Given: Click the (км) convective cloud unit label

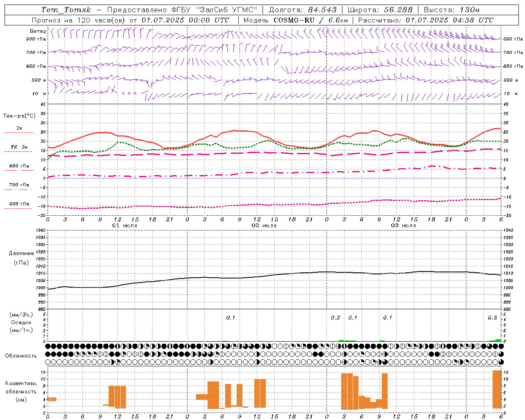Looking at the screenshot, I should tap(21, 399).
